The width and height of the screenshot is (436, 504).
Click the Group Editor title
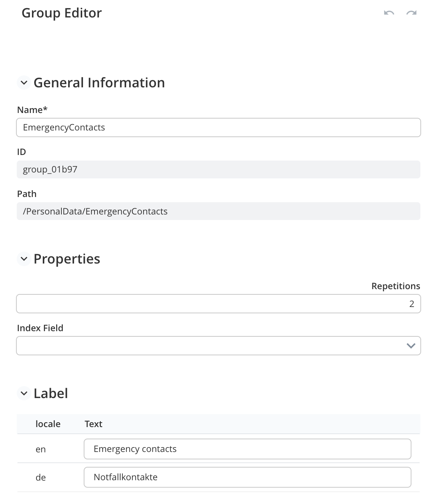pos(62,13)
